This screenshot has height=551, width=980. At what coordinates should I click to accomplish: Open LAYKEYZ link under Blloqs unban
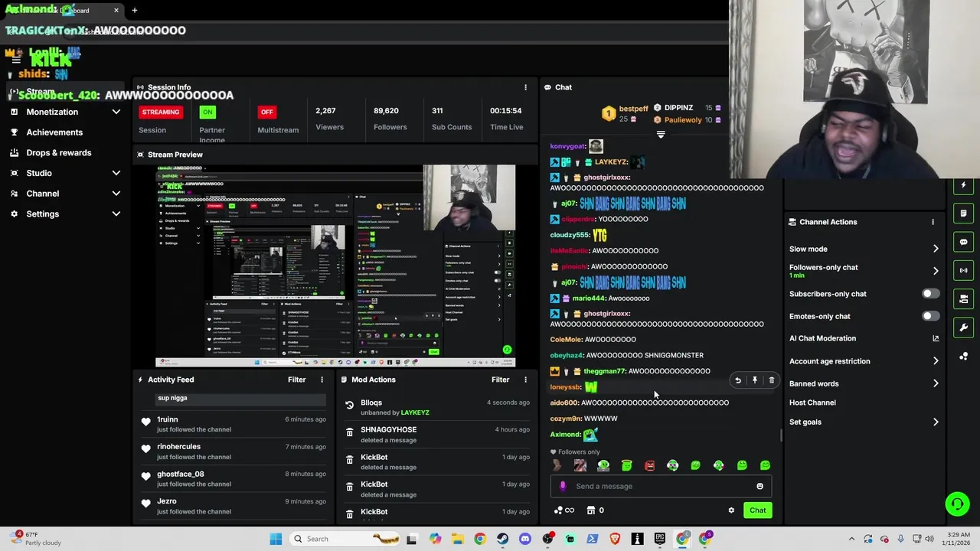[x=415, y=412]
